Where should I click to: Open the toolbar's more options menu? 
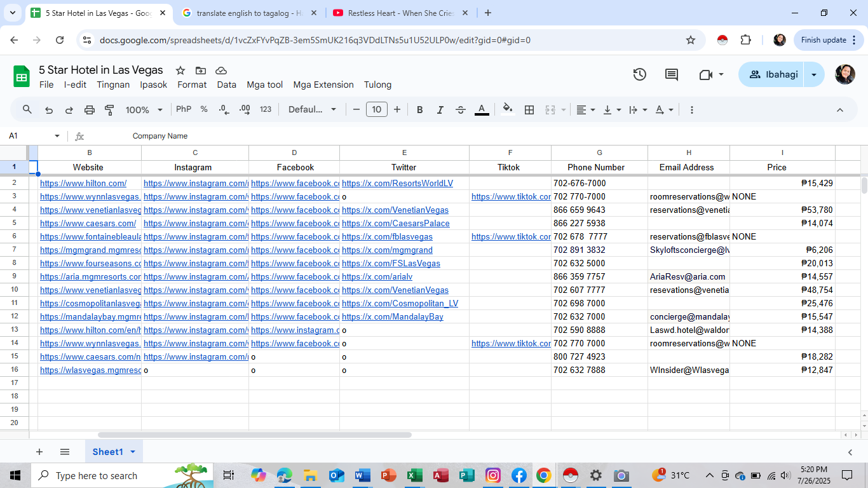click(692, 110)
